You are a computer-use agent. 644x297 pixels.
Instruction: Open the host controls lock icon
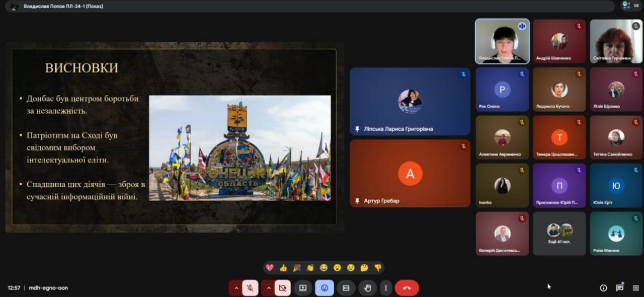point(636,288)
